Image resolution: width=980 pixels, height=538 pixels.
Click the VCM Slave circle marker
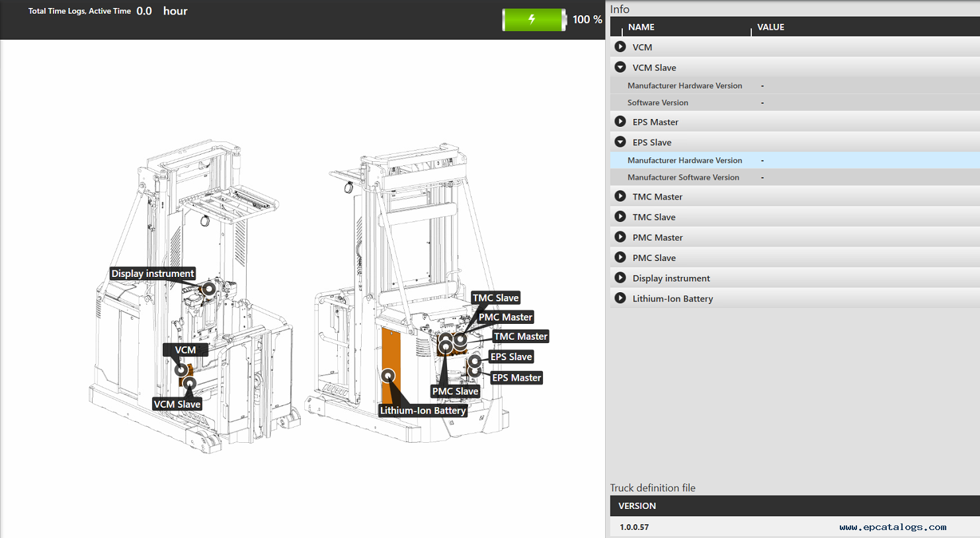[x=190, y=383]
